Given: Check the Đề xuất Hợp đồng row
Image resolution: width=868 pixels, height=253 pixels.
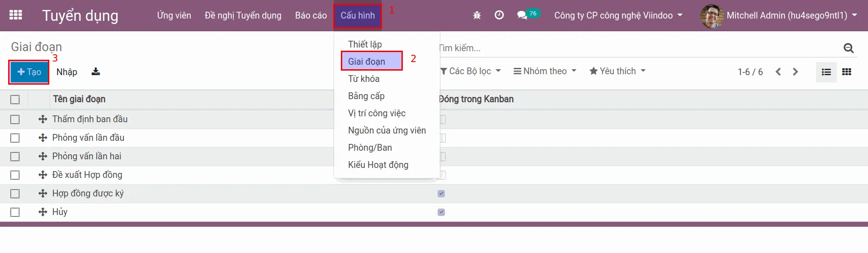Looking at the screenshot, I should [x=15, y=175].
